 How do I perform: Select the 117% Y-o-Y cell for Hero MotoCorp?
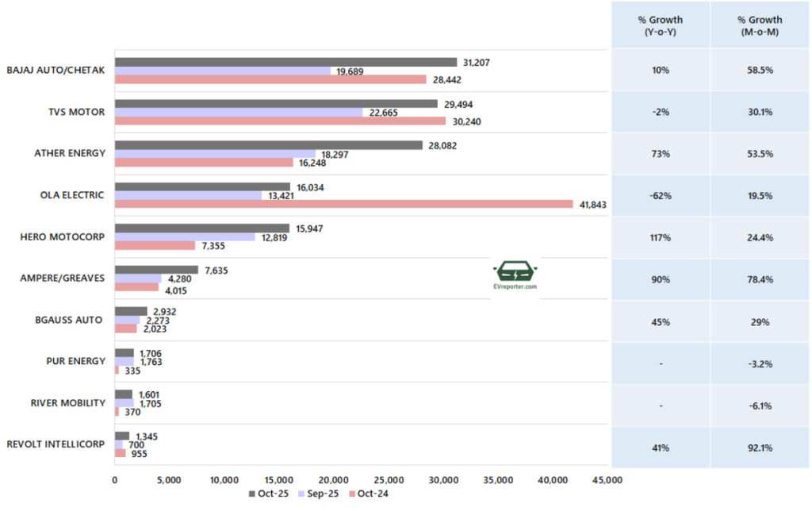click(x=660, y=236)
